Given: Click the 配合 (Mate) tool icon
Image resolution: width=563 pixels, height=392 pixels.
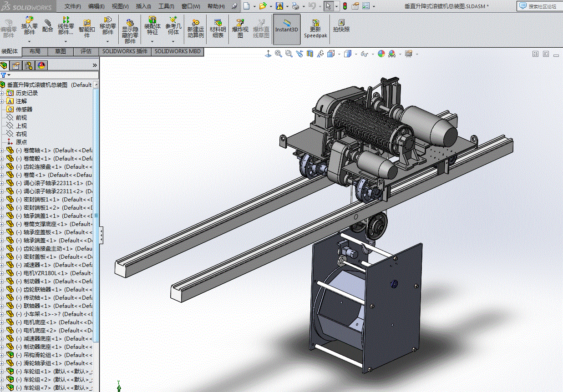Looking at the screenshot, I should point(47,26).
